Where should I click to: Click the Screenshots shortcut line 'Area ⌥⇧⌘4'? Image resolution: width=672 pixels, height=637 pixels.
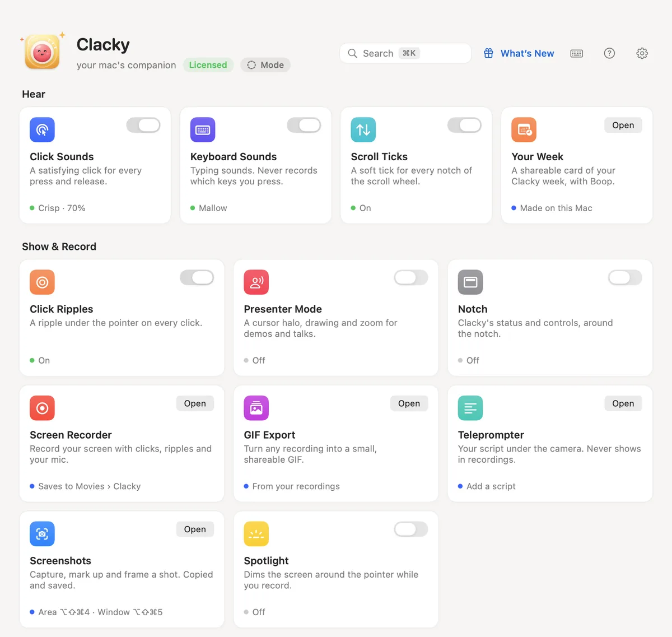click(64, 612)
